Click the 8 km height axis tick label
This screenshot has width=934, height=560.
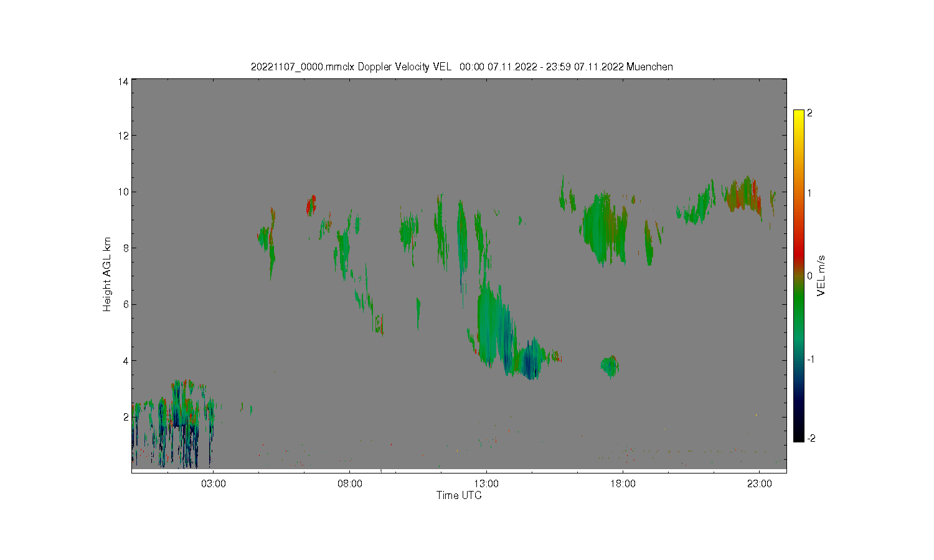click(126, 248)
